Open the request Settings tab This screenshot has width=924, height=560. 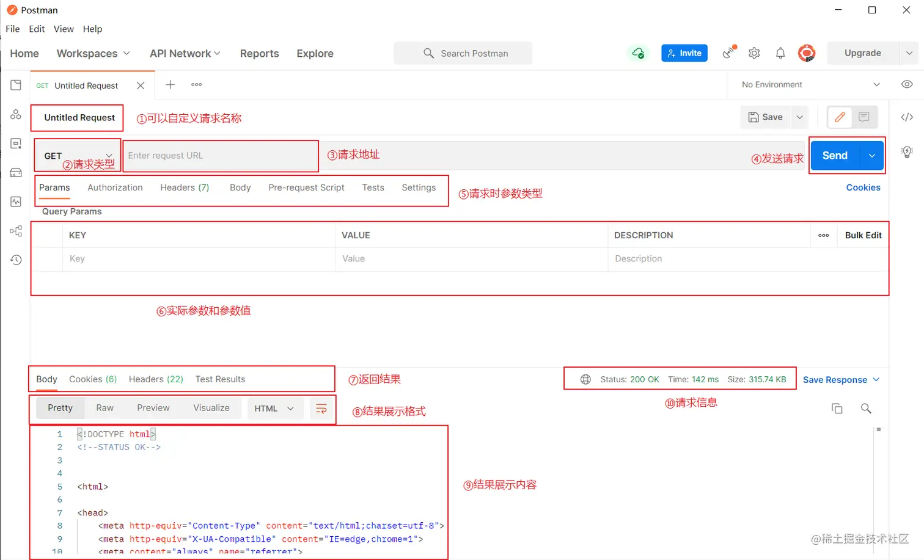click(x=419, y=187)
